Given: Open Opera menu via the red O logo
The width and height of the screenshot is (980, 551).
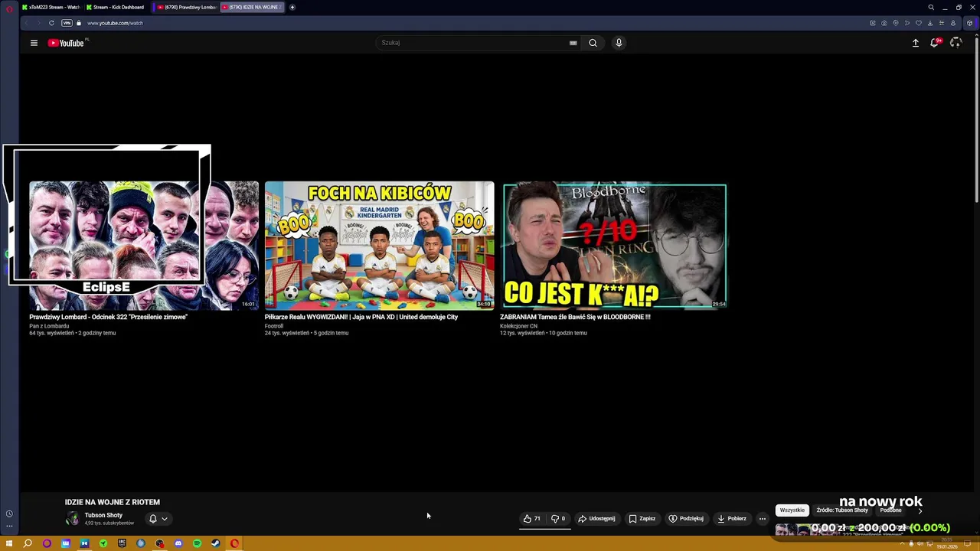Looking at the screenshot, I should [9, 8].
